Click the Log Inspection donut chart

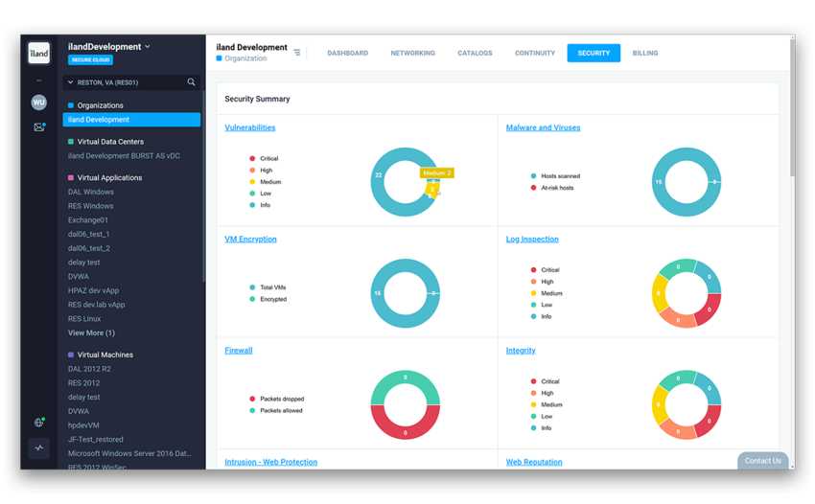(687, 293)
